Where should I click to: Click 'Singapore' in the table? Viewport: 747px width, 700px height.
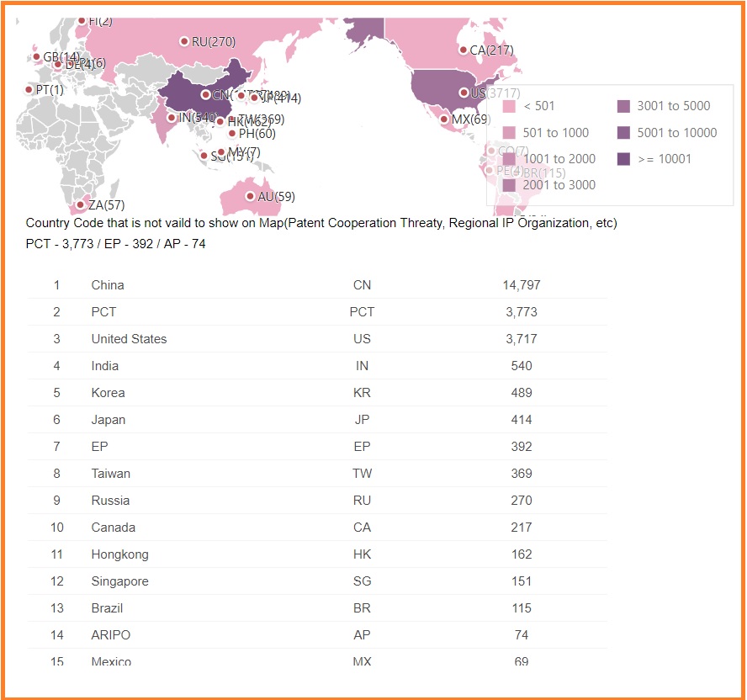pyautogui.click(x=119, y=581)
